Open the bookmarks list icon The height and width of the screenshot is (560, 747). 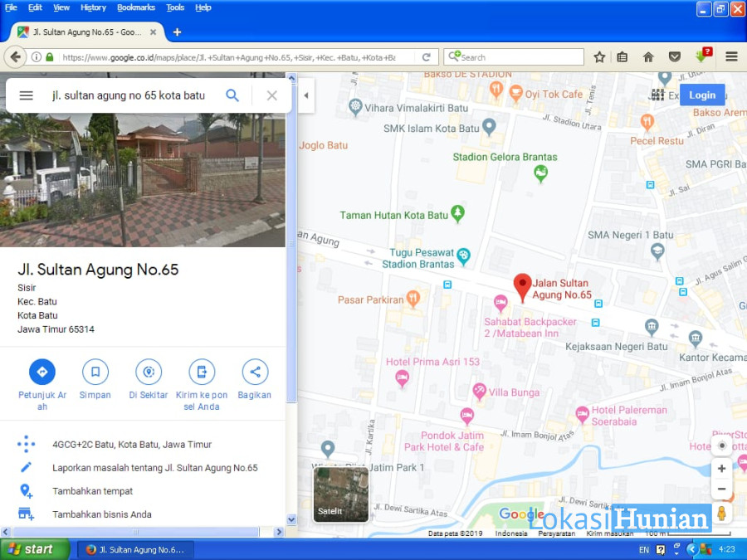click(x=622, y=57)
